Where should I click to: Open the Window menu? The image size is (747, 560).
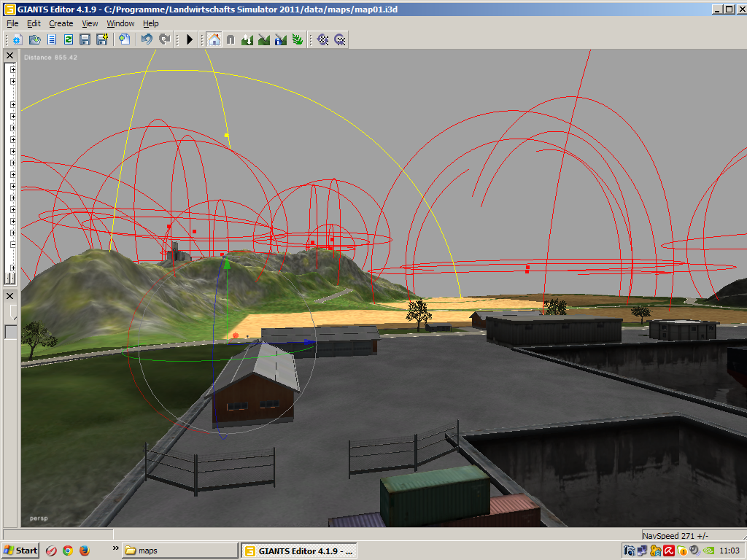pyautogui.click(x=120, y=23)
